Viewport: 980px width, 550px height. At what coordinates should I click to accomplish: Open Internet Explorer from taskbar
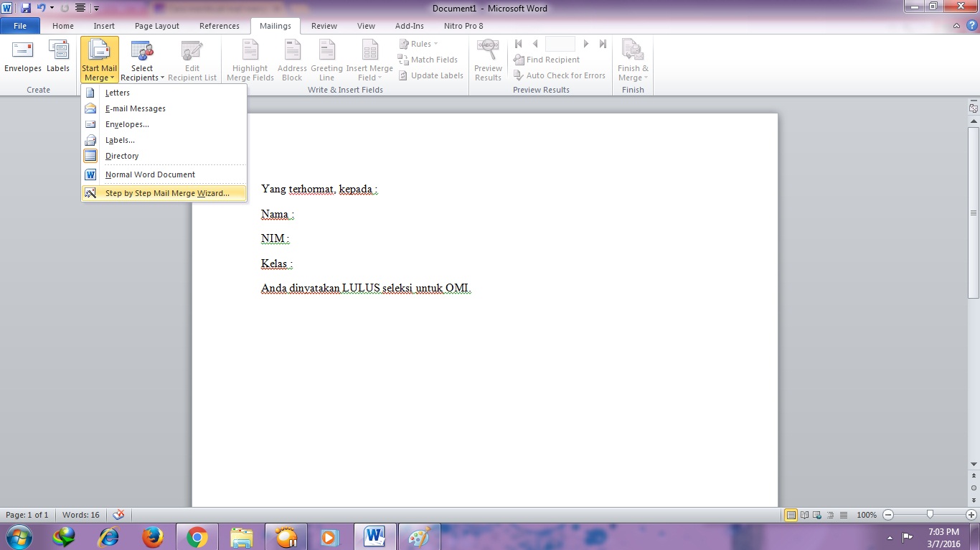(108, 536)
